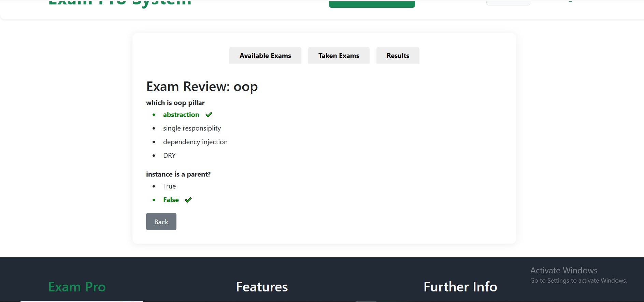The image size is (644, 302).
Task: Switch to the Taken Exams tab
Action: coord(339,56)
